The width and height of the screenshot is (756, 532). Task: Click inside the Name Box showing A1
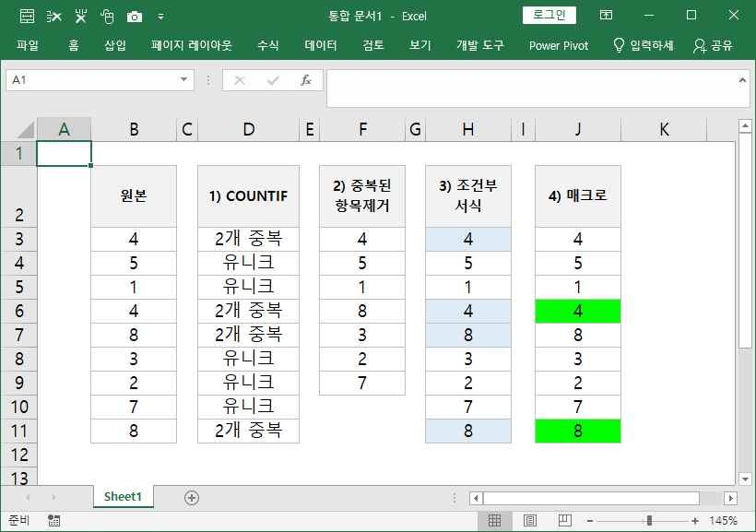coord(91,80)
